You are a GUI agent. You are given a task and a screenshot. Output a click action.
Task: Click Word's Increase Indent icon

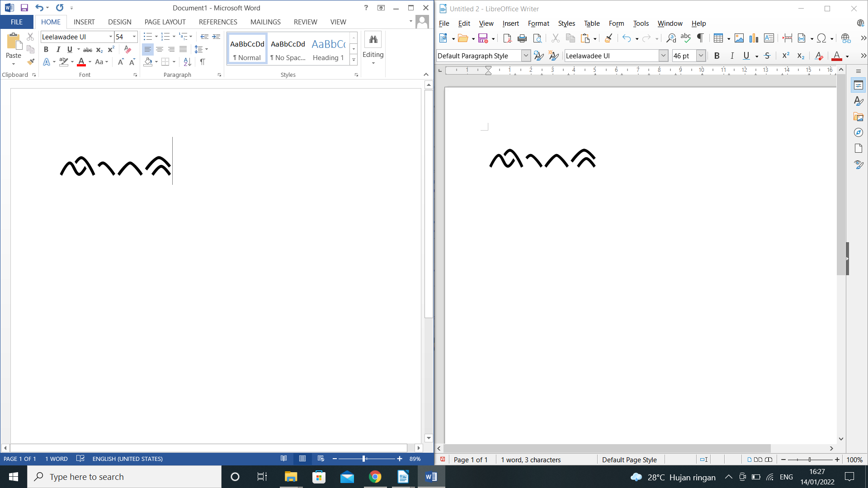tap(216, 37)
